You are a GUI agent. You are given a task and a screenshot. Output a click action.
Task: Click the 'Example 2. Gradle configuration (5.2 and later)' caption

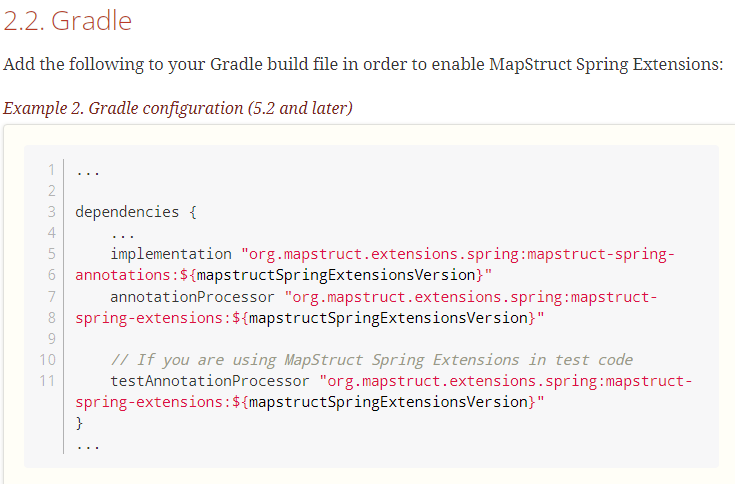(x=178, y=108)
